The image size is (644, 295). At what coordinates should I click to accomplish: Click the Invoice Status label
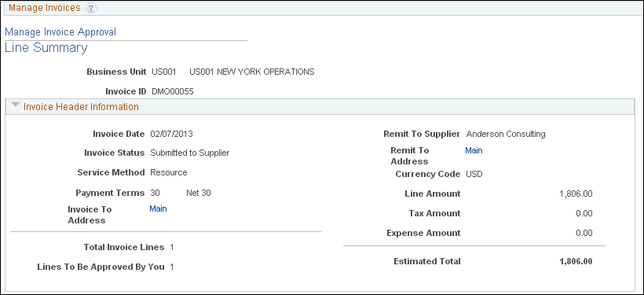click(114, 153)
